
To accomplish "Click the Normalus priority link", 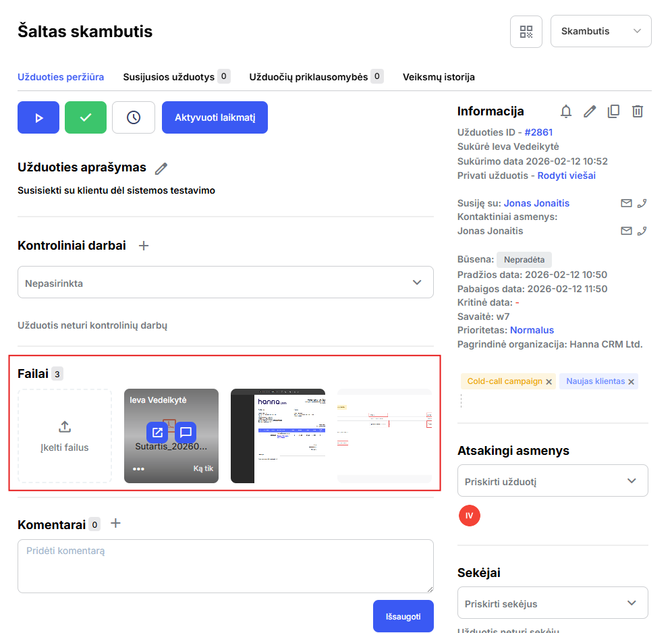I will coord(532,330).
